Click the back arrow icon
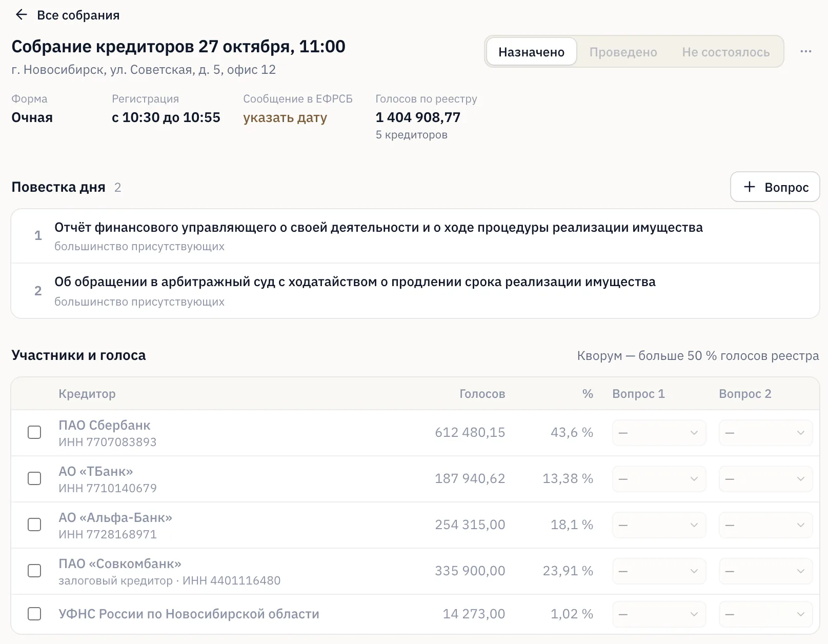 21,15
